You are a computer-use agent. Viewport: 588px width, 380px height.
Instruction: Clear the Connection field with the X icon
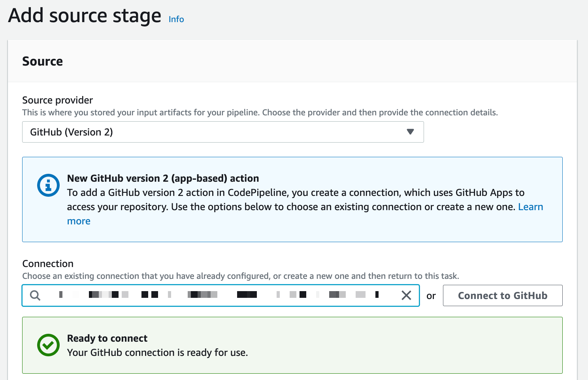tap(406, 295)
